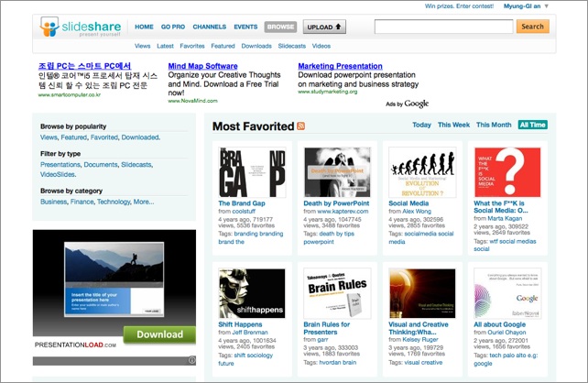The height and width of the screenshot is (383, 588).
Task: Open author Jeff Brenman profile link
Action: pyautogui.click(x=250, y=333)
